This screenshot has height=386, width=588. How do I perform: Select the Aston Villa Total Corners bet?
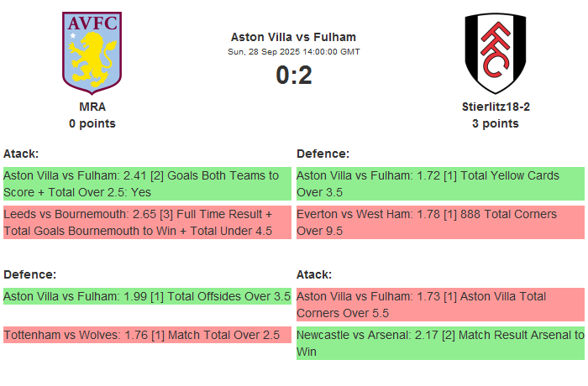click(x=439, y=305)
